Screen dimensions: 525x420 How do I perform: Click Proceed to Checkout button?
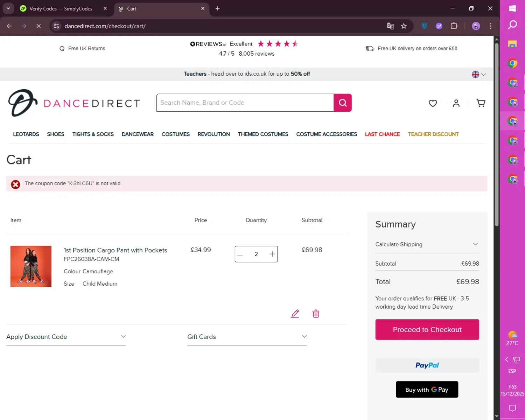427,329
